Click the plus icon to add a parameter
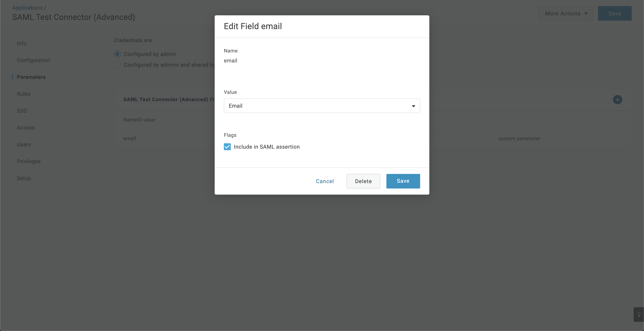Viewport: 644px width, 331px height. pyautogui.click(x=617, y=100)
